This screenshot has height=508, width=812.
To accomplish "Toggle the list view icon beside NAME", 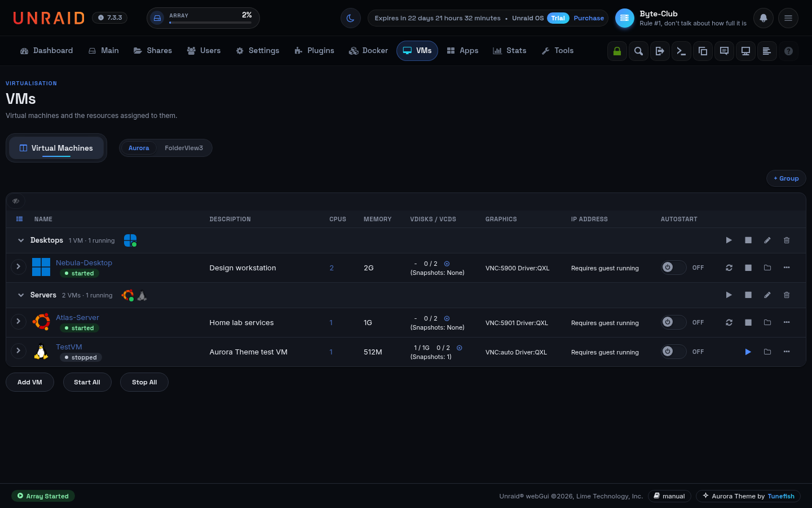I will 20,219.
